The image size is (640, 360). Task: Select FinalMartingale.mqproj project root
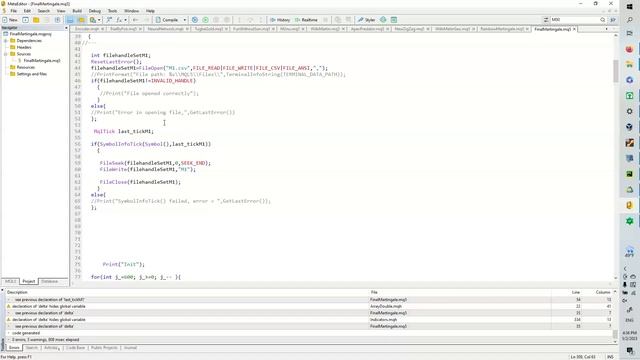pyautogui.click(x=30, y=34)
